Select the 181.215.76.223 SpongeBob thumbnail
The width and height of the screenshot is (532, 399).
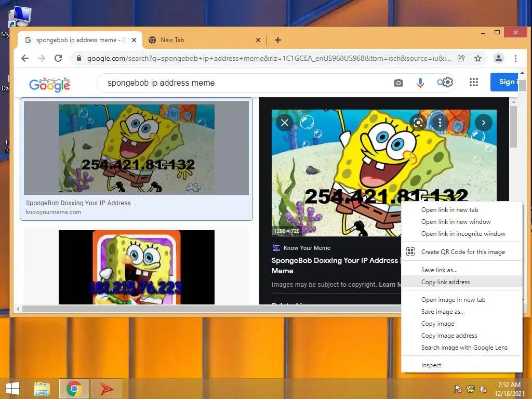click(x=137, y=267)
